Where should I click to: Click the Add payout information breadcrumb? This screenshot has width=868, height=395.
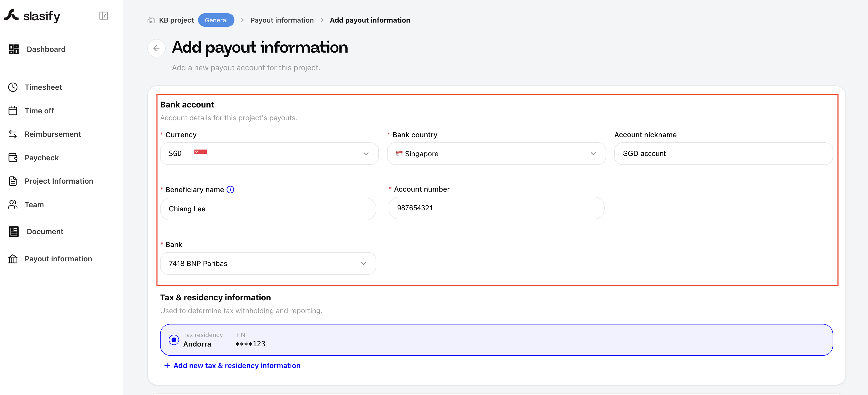(370, 20)
